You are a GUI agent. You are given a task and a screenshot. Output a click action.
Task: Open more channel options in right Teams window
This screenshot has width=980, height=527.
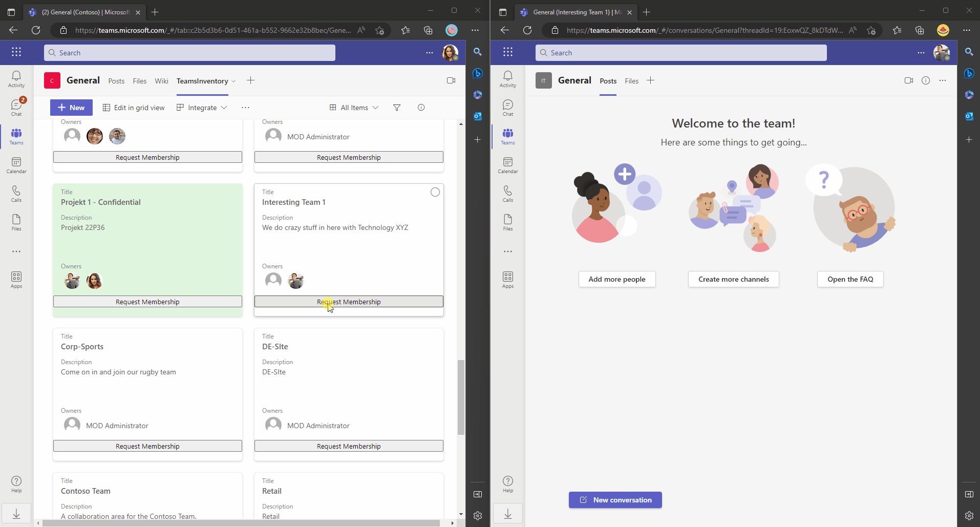(943, 80)
